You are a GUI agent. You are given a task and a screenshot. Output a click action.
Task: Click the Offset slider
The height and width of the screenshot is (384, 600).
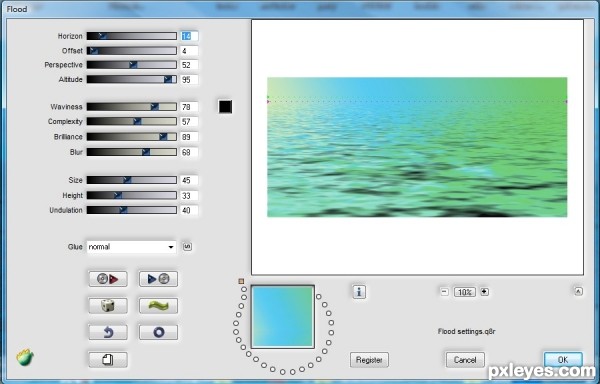132,50
